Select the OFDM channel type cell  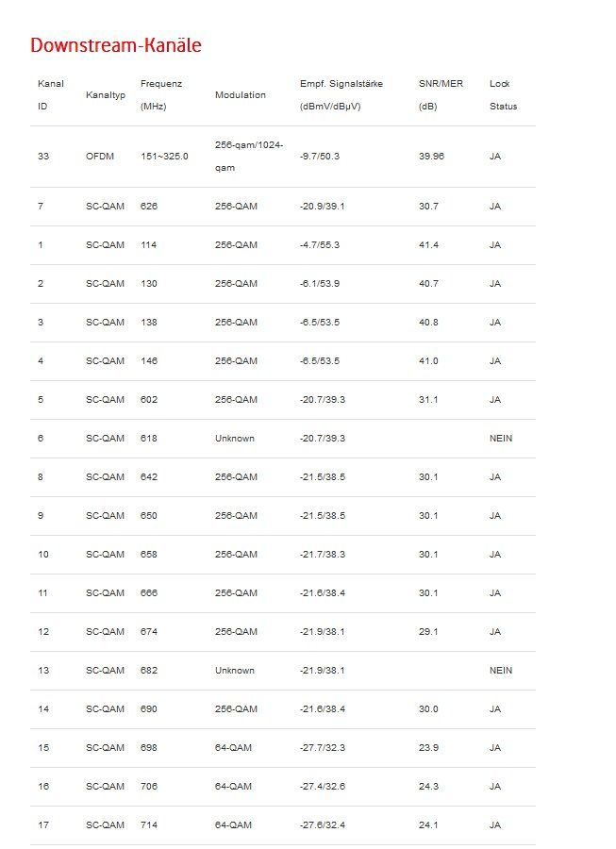point(100,157)
